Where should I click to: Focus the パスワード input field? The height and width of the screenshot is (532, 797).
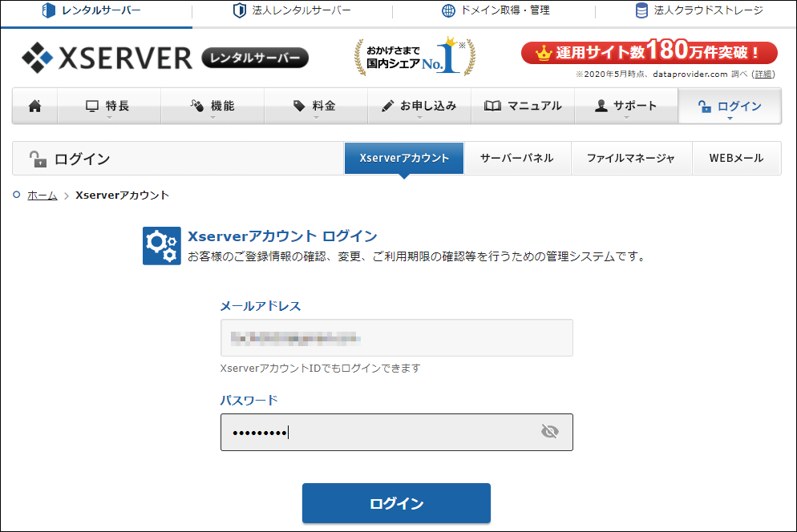(396, 433)
